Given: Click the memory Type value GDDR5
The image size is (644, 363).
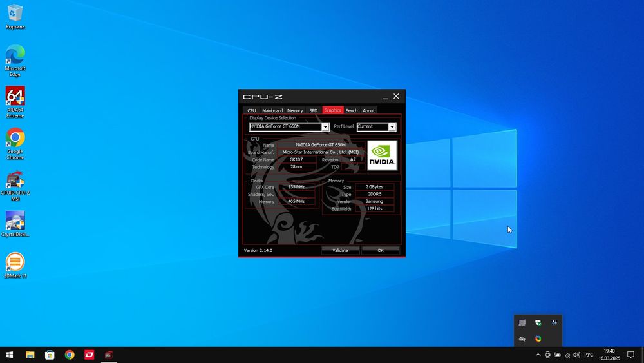Looking at the screenshot, I should coord(374,194).
